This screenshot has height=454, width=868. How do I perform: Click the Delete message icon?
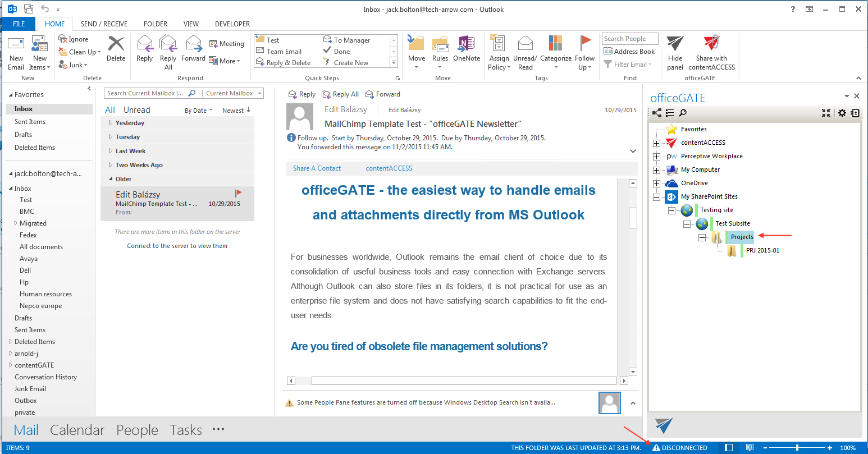click(116, 49)
